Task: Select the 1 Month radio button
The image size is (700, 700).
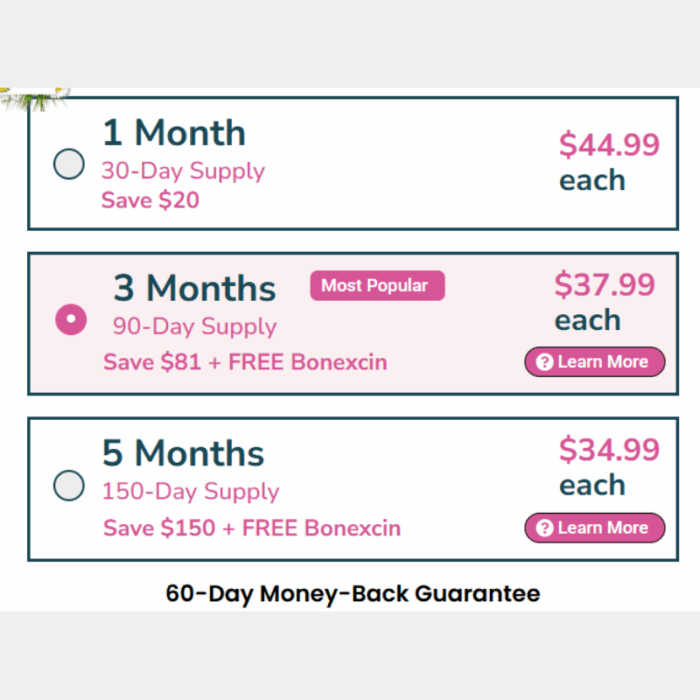Action: (x=69, y=164)
